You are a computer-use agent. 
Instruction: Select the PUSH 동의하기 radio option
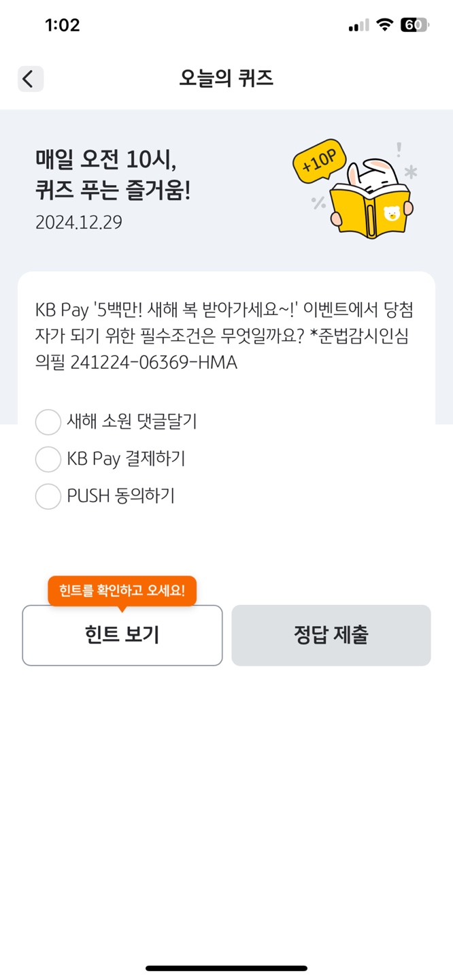(x=48, y=496)
